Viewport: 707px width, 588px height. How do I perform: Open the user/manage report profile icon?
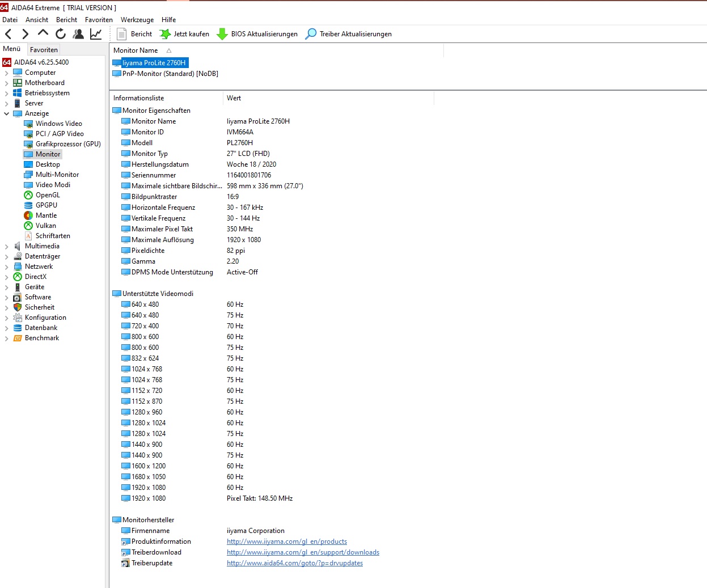click(78, 34)
